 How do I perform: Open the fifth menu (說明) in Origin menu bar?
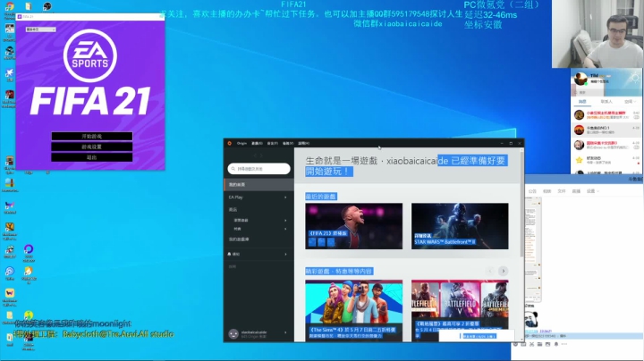pyautogui.click(x=303, y=143)
